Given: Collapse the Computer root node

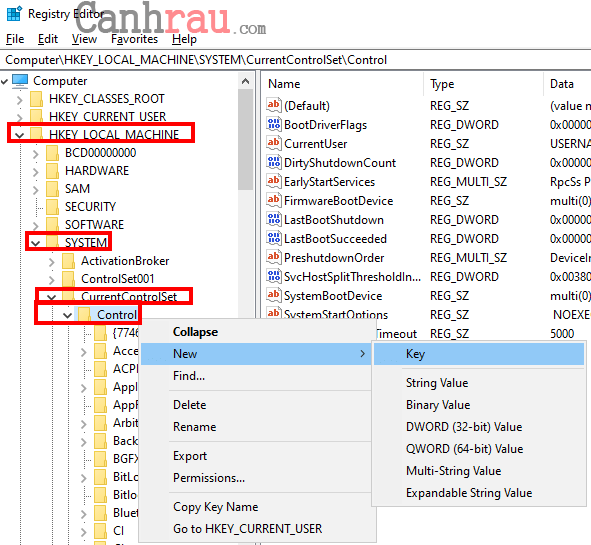Looking at the screenshot, I should pyautogui.click(x=5, y=81).
